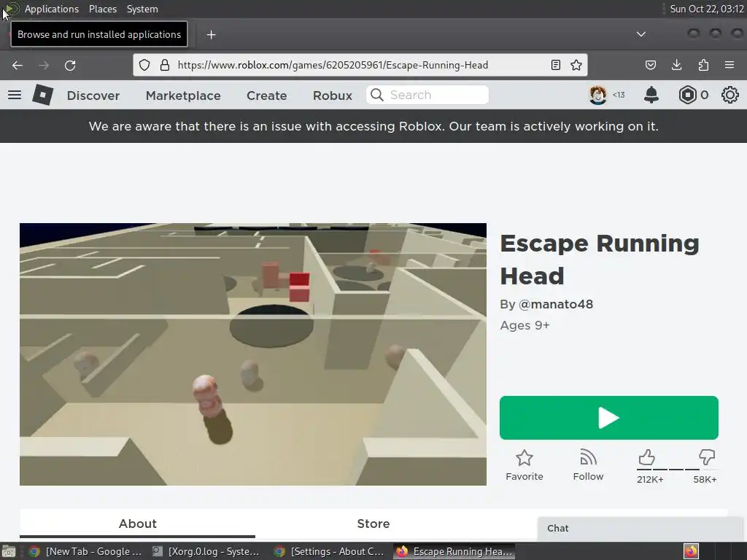The image size is (747, 560).
Task: Switch to Escape Running Head taskbar entry
Action: [454, 551]
